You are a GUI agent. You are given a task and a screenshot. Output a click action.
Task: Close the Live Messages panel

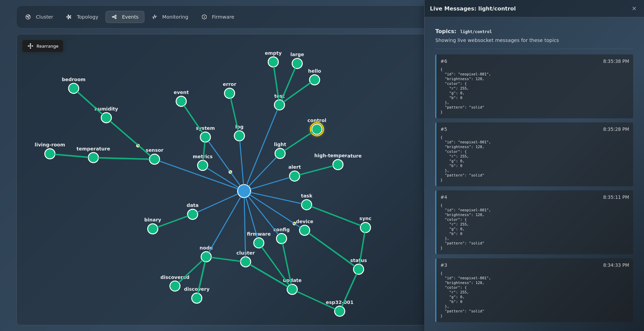tap(634, 8)
